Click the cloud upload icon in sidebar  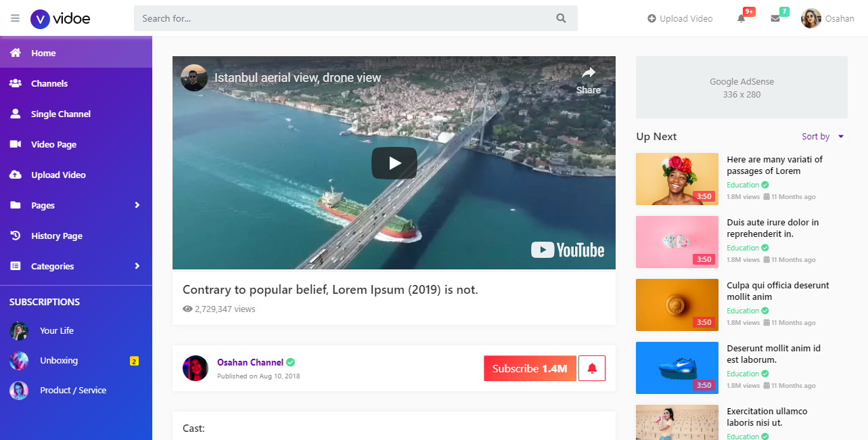click(x=16, y=175)
